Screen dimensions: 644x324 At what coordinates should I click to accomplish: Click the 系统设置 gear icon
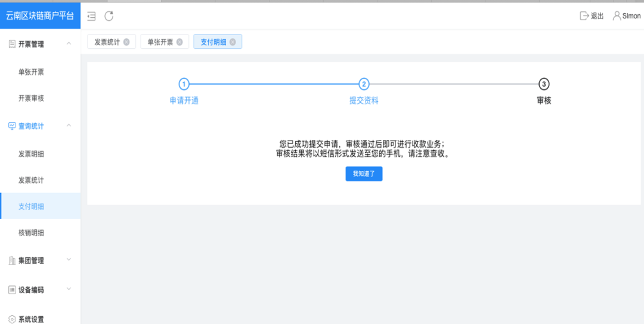tap(12, 319)
